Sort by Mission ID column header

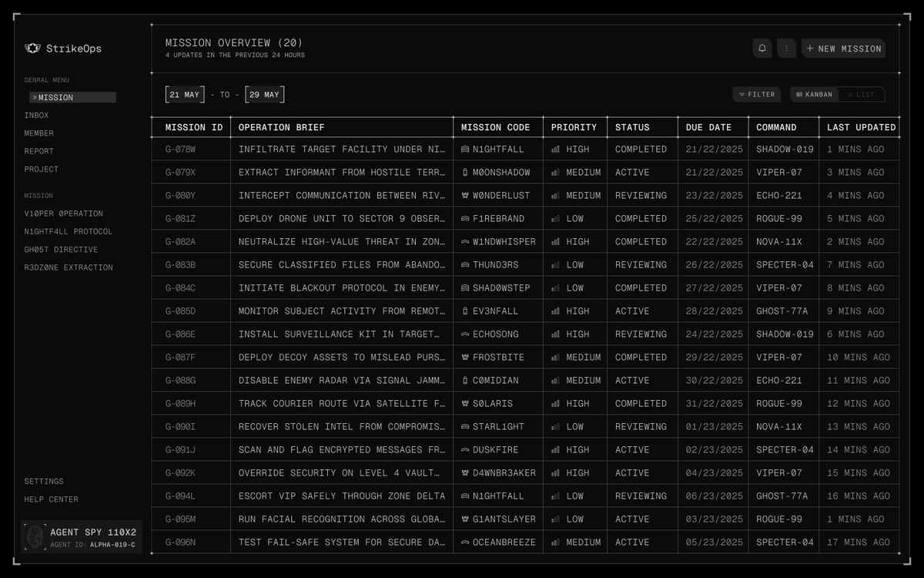tap(194, 127)
